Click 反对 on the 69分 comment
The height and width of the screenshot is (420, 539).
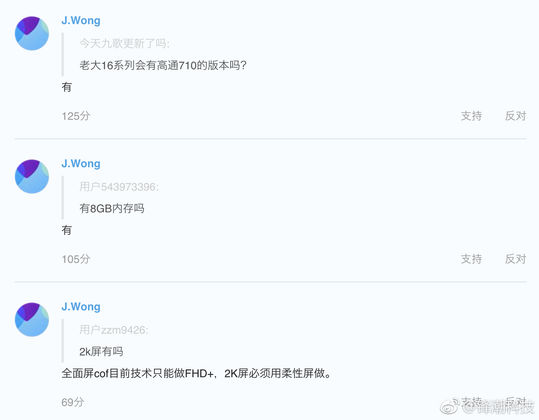(x=515, y=401)
